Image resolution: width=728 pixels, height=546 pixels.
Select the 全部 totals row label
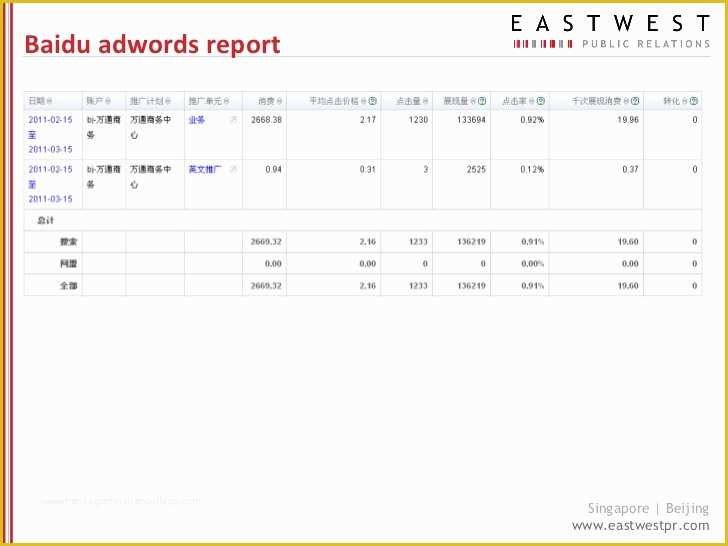pyautogui.click(x=68, y=286)
